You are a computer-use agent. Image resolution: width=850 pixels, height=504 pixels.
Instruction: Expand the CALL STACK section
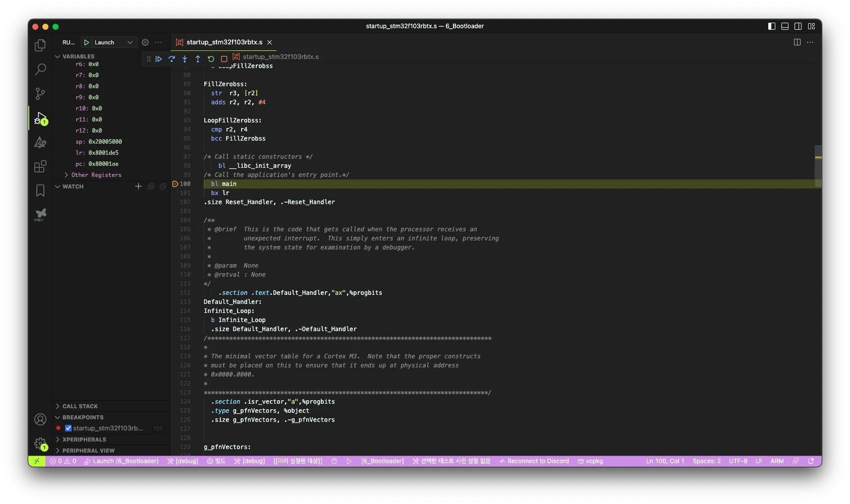[x=80, y=406]
